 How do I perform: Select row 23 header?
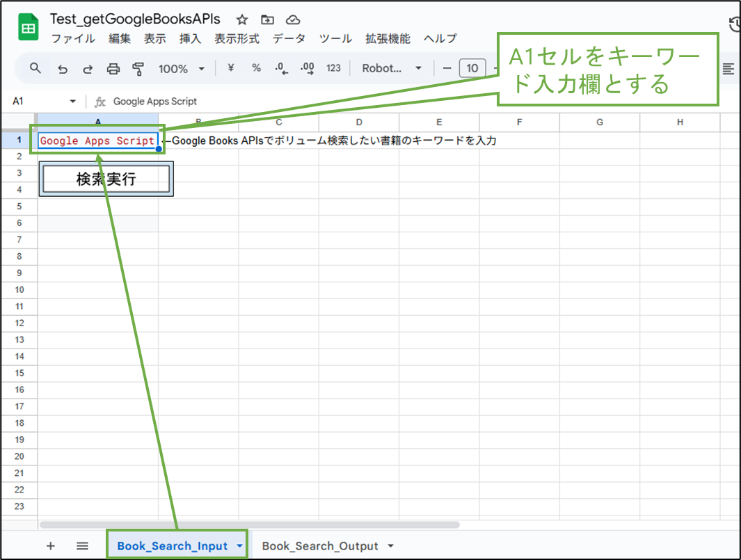(x=19, y=506)
